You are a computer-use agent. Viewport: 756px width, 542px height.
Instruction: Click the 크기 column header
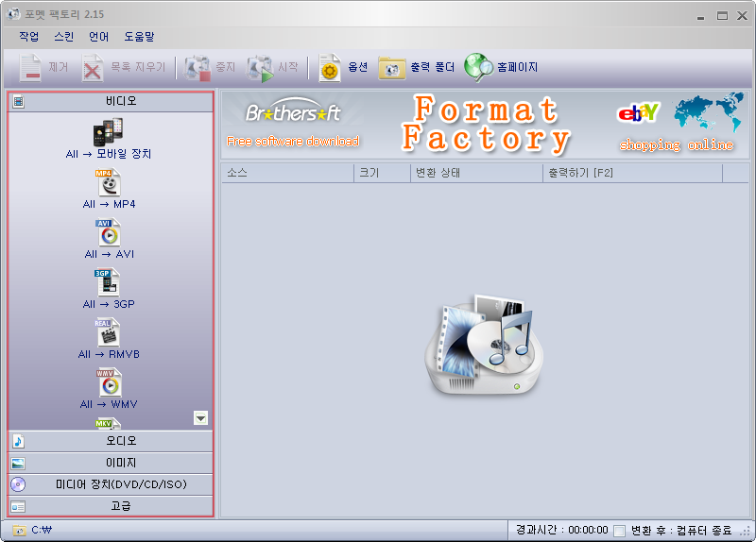383,173
